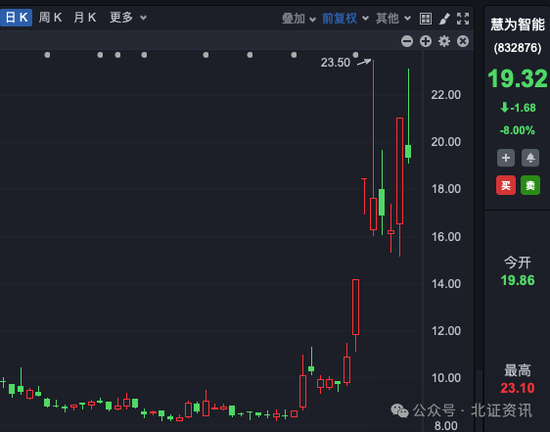This screenshot has height=432, width=550.
Task: Add stock to watchlist plus button
Action: (506, 158)
